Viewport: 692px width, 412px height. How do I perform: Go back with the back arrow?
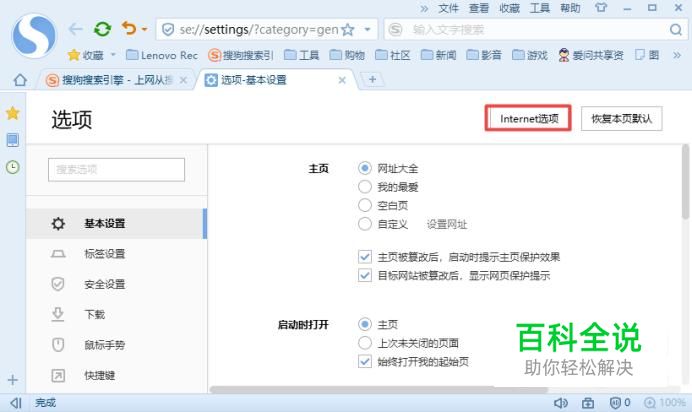[x=75, y=30]
